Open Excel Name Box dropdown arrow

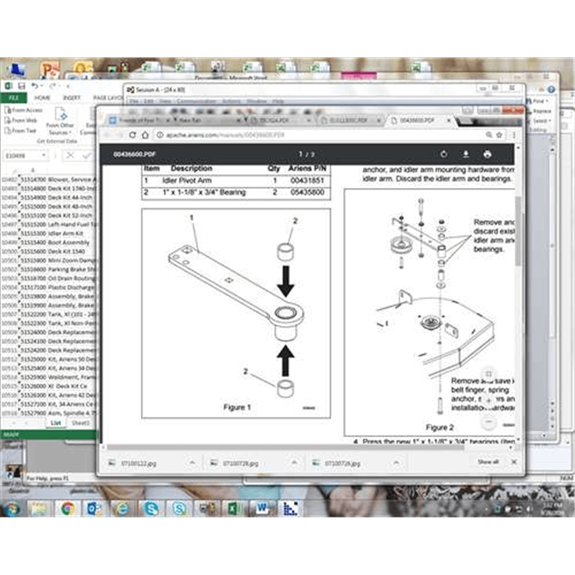click(44, 155)
